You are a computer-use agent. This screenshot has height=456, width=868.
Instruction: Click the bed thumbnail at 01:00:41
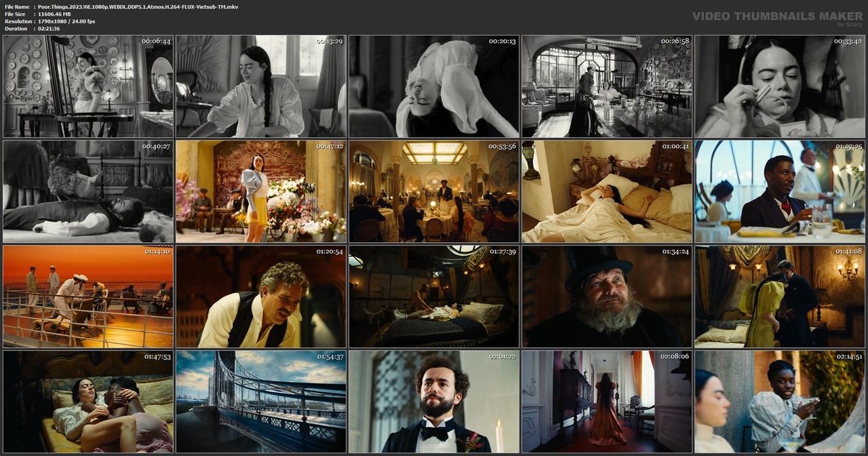pyautogui.click(x=607, y=191)
